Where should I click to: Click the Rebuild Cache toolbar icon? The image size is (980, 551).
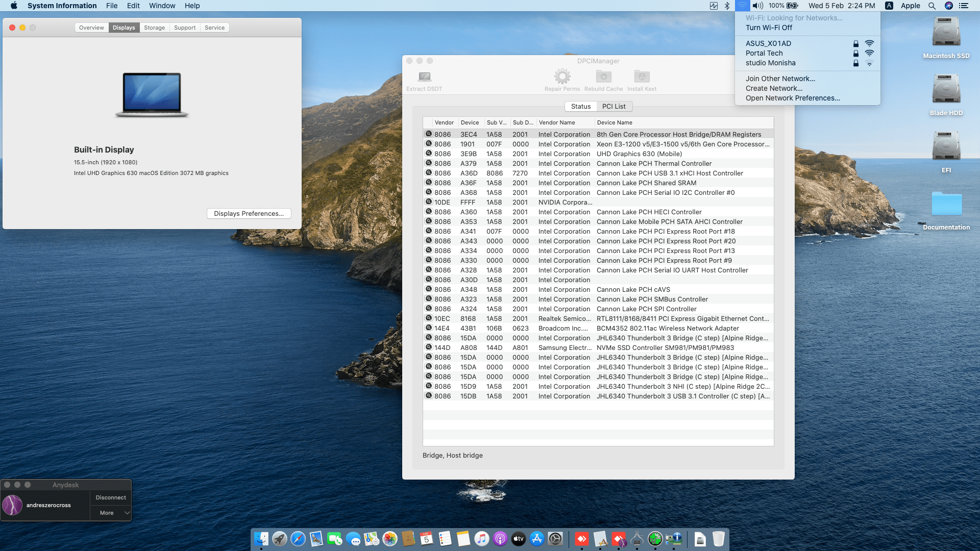click(x=603, y=77)
